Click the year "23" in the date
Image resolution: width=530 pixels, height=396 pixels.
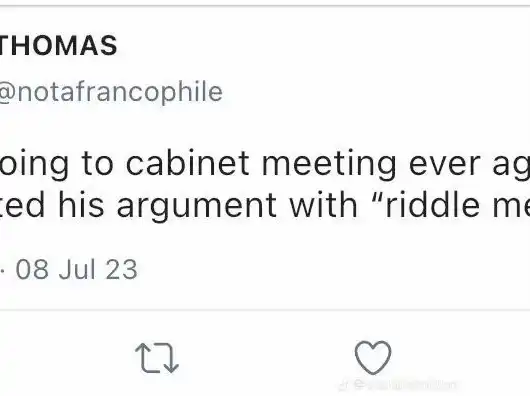pyautogui.click(x=121, y=270)
